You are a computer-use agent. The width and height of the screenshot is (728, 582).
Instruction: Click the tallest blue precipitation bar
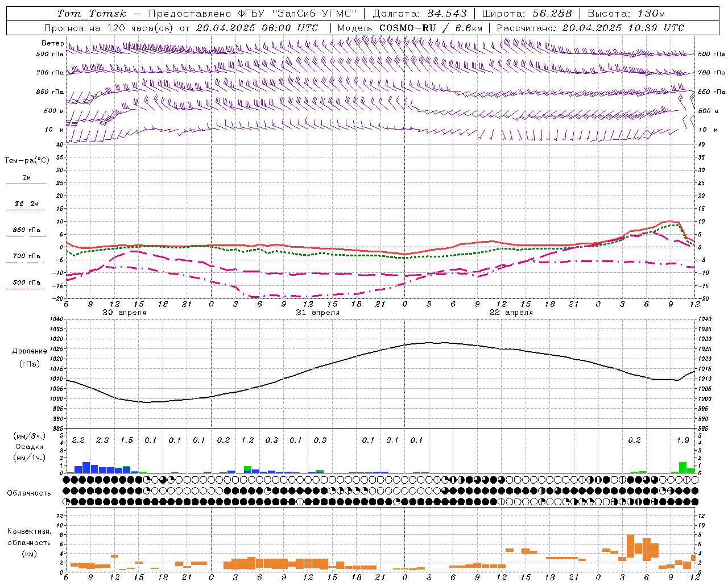[86, 468]
